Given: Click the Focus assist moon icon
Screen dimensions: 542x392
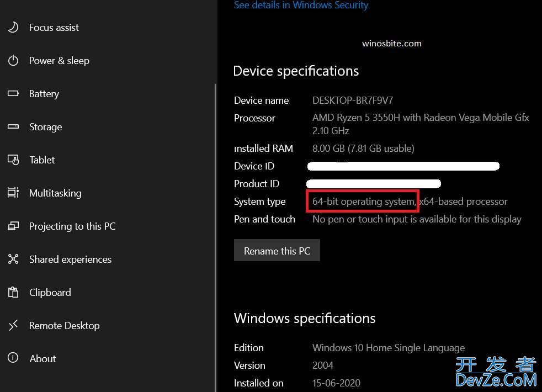Looking at the screenshot, I should (x=13, y=27).
